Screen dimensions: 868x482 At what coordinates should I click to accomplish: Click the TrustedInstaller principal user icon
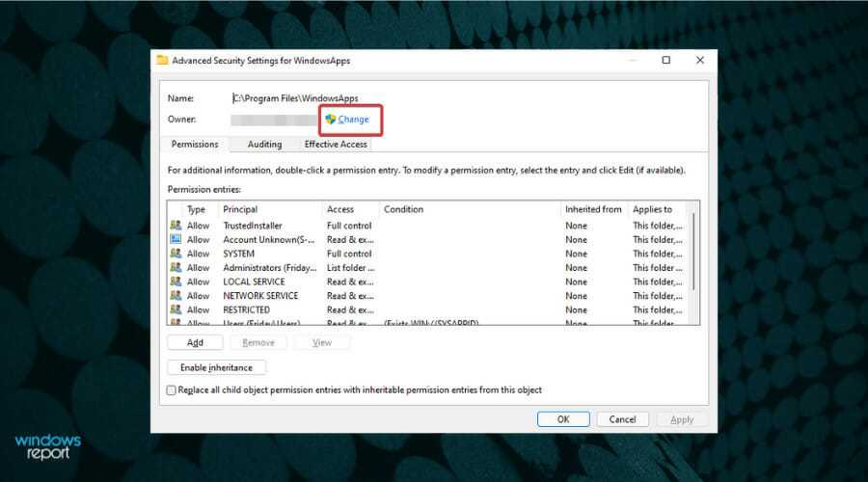(x=176, y=226)
